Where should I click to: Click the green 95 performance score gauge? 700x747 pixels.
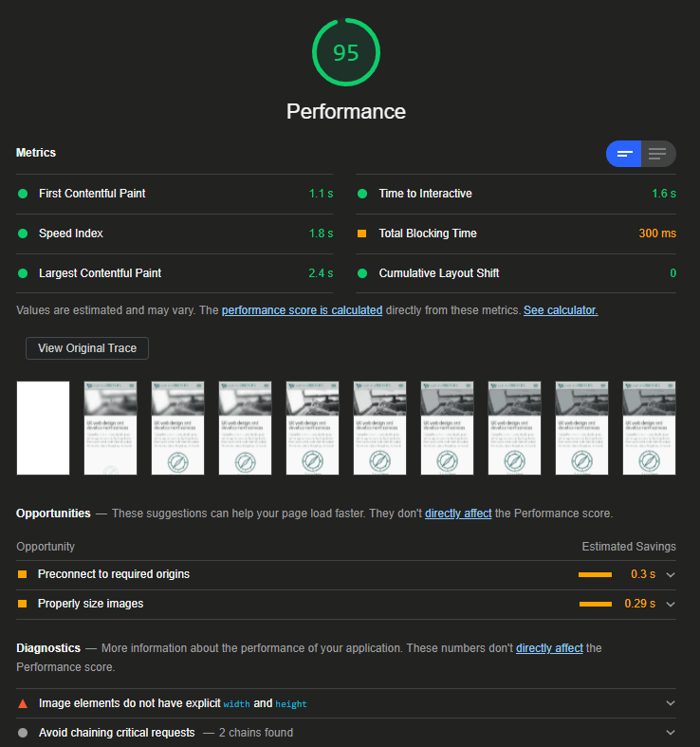pyautogui.click(x=346, y=51)
